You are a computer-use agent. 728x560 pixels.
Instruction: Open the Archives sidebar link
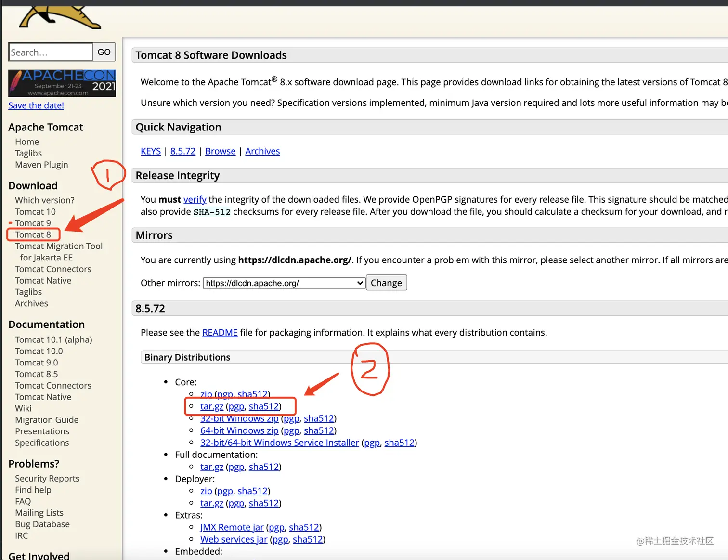point(31,303)
